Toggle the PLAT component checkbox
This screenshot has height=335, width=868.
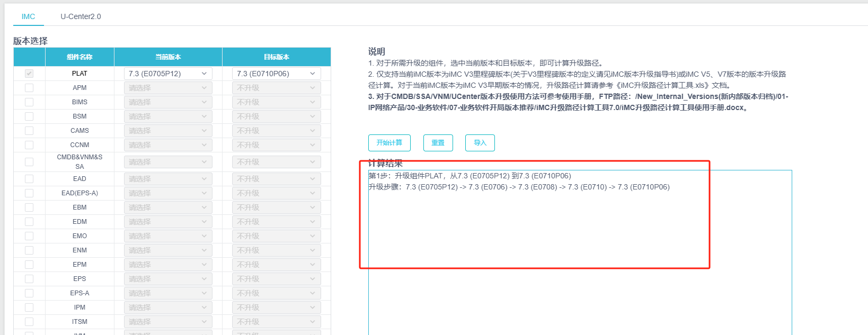(x=29, y=74)
